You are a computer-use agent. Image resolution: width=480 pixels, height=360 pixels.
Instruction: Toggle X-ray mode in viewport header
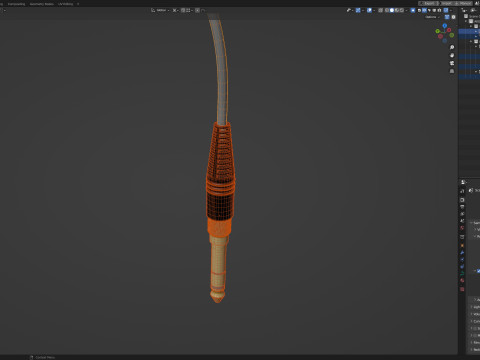(x=380, y=10)
